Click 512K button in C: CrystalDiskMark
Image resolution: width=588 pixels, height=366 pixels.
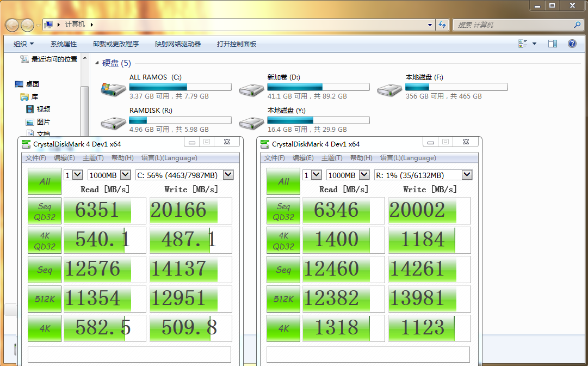tap(45, 299)
